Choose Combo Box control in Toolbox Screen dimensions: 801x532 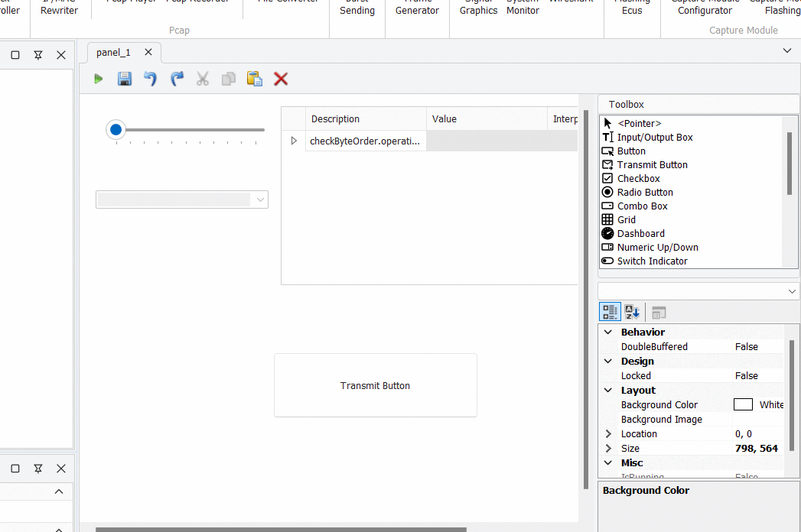pyautogui.click(x=635, y=206)
